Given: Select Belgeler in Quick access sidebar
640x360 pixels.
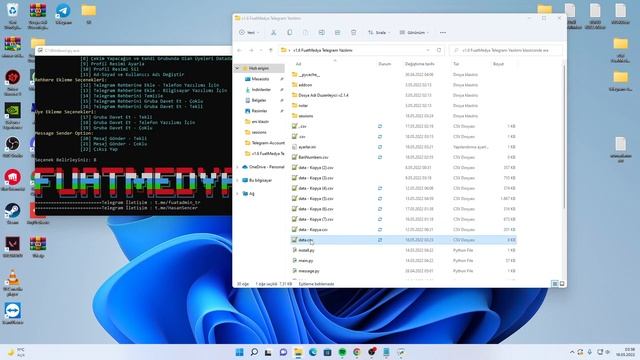Looking at the screenshot, I should pyautogui.click(x=259, y=100).
